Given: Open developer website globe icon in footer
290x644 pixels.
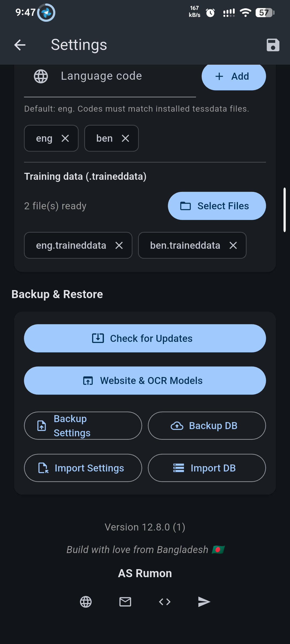Looking at the screenshot, I should pos(86,602).
